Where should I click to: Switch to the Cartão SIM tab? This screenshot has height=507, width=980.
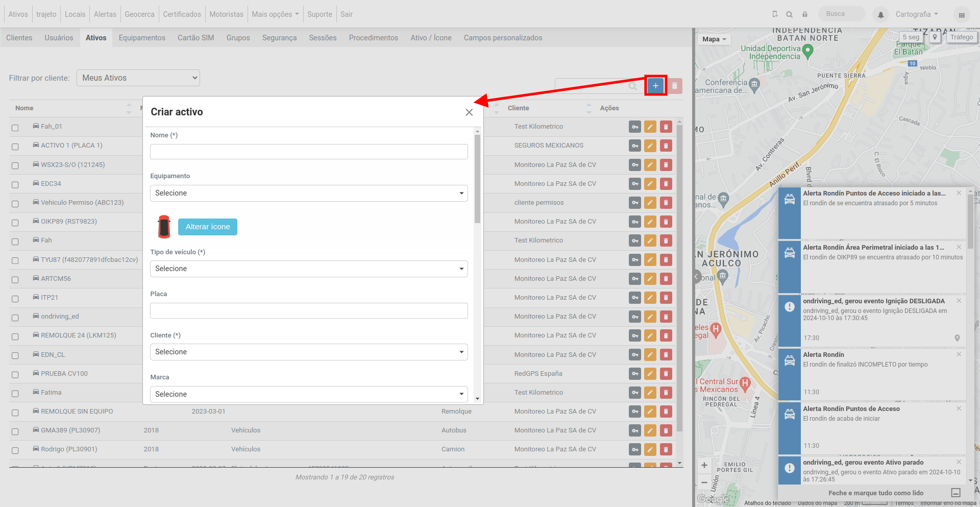(196, 38)
